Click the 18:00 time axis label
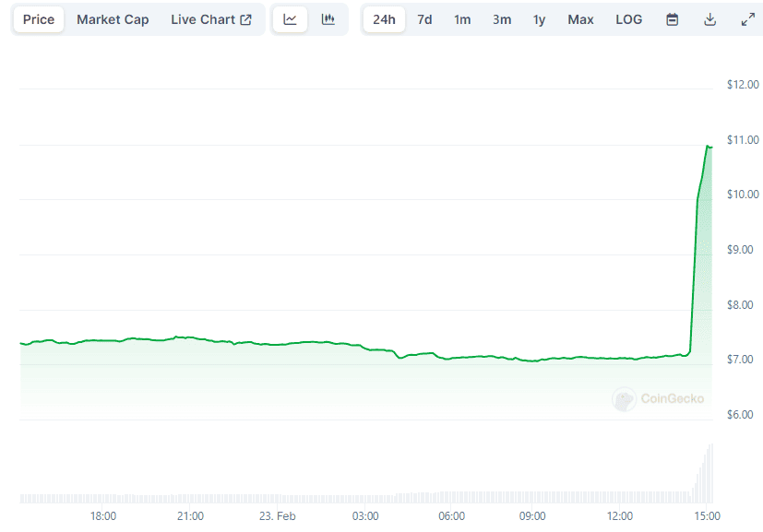 pyautogui.click(x=103, y=516)
